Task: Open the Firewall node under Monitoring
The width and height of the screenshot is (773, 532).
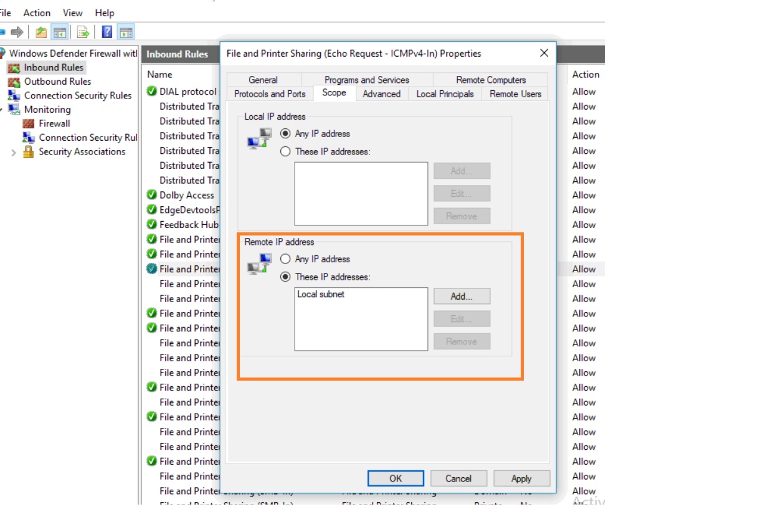Action: tap(54, 123)
